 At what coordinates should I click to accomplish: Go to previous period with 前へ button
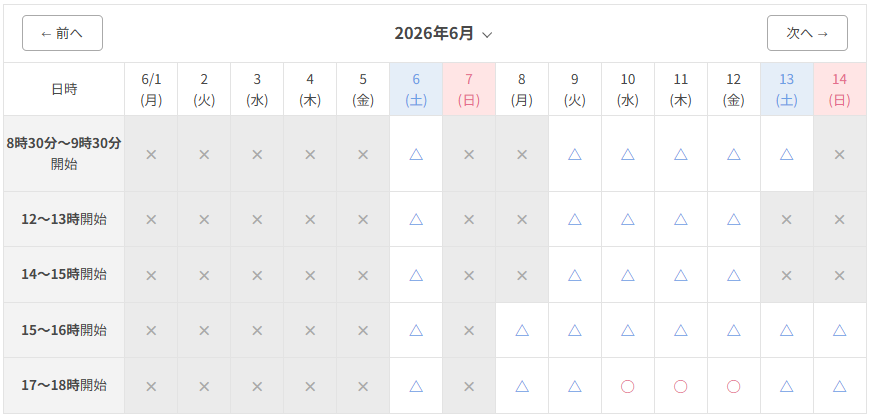click(62, 33)
